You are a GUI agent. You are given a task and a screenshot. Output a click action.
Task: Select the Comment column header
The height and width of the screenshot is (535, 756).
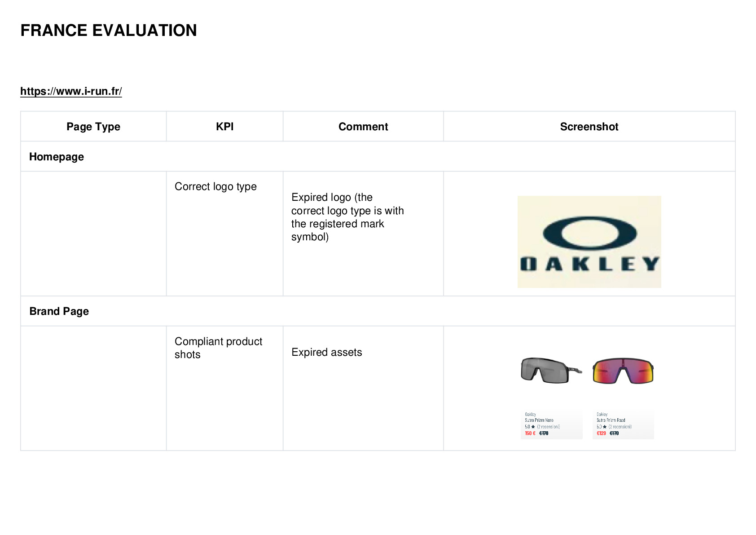pos(363,127)
